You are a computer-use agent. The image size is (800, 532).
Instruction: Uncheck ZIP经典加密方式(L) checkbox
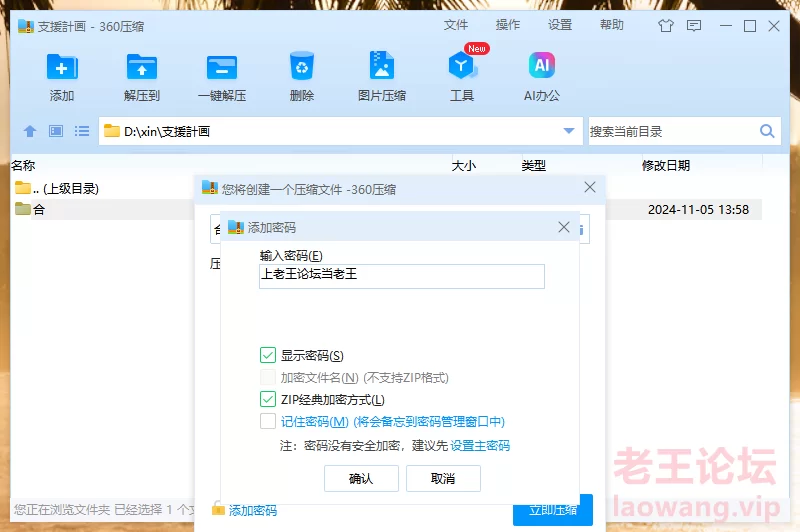[268, 399]
